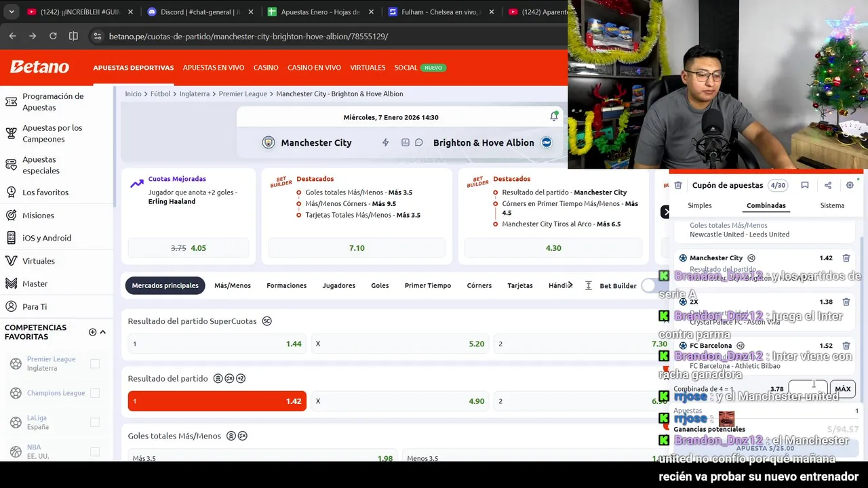
Task: Add competition with plus icon in Competencias Favoritas
Action: pos(92,332)
